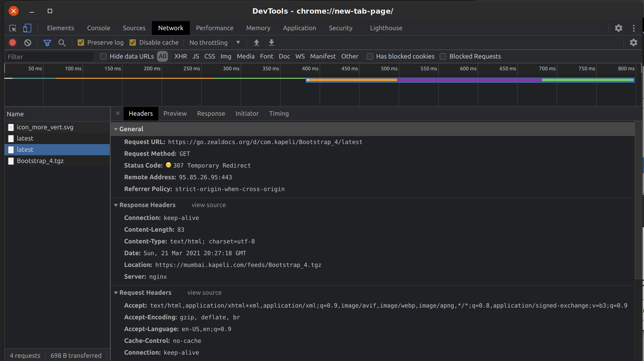
Task: Open the Lighthouse panel
Action: click(386, 28)
